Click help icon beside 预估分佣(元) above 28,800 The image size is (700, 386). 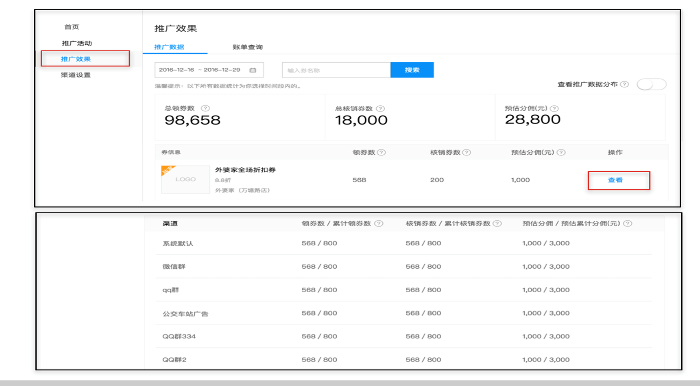pos(554,108)
